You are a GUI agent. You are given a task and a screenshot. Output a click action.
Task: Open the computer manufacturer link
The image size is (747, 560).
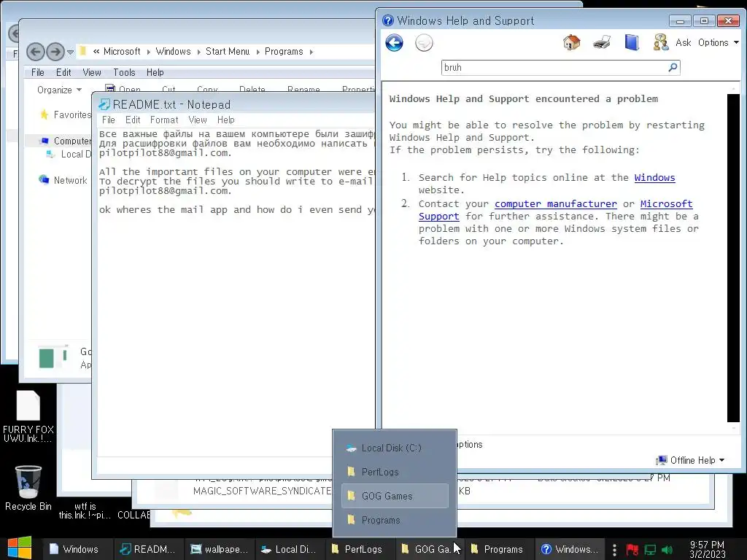[555, 204]
